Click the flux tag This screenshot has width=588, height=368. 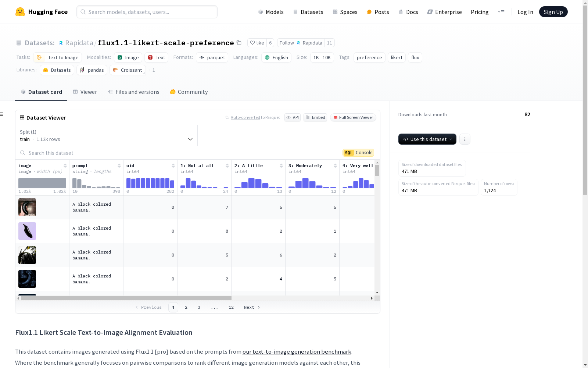415,57
